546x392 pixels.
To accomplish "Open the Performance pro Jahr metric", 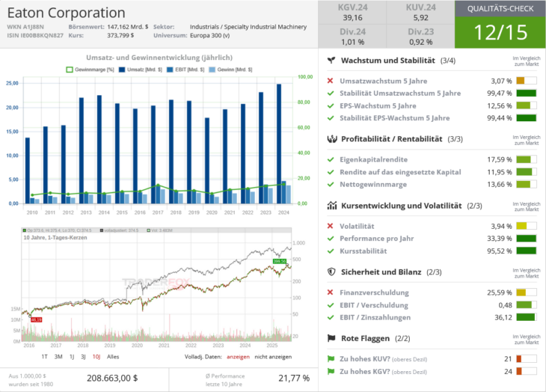I will pos(377,239).
